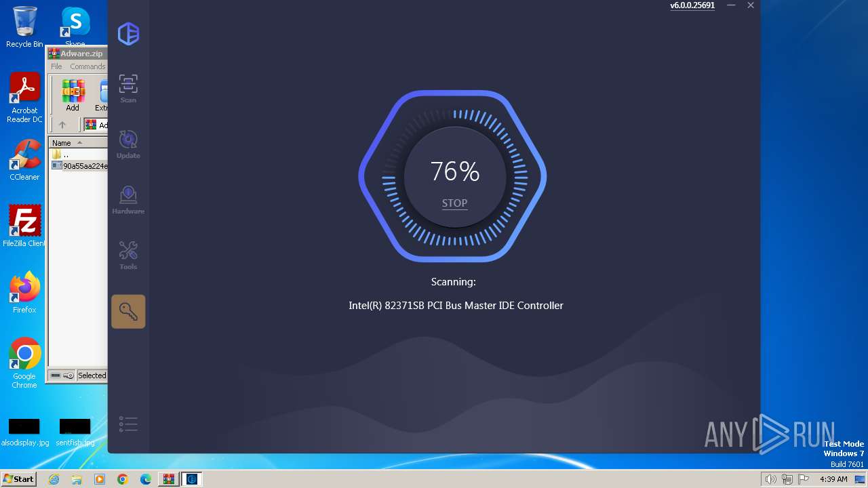868x488 pixels.
Task: Click the key icon in WinRAR status bar
Action: pyautogui.click(x=68, y=375)
